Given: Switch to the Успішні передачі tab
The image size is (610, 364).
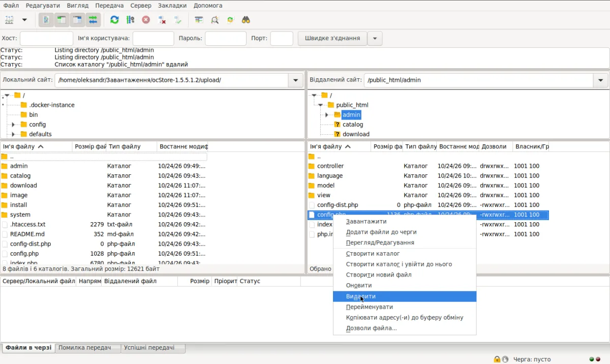Looking at the screenshot, I should pyautogui.click(x=153, y=348).
